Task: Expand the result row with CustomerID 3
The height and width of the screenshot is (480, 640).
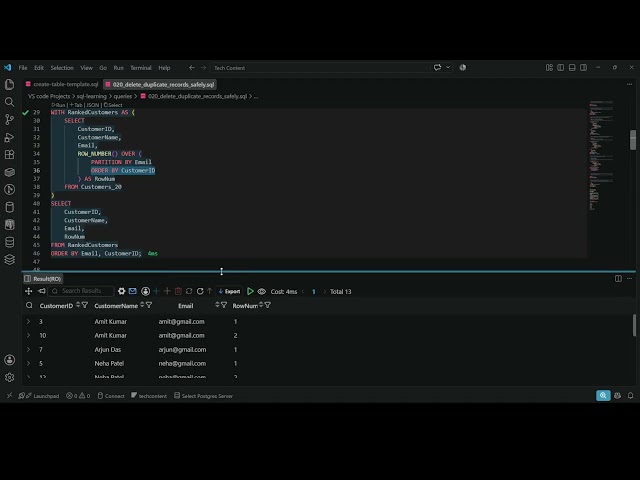Action: 28,322
